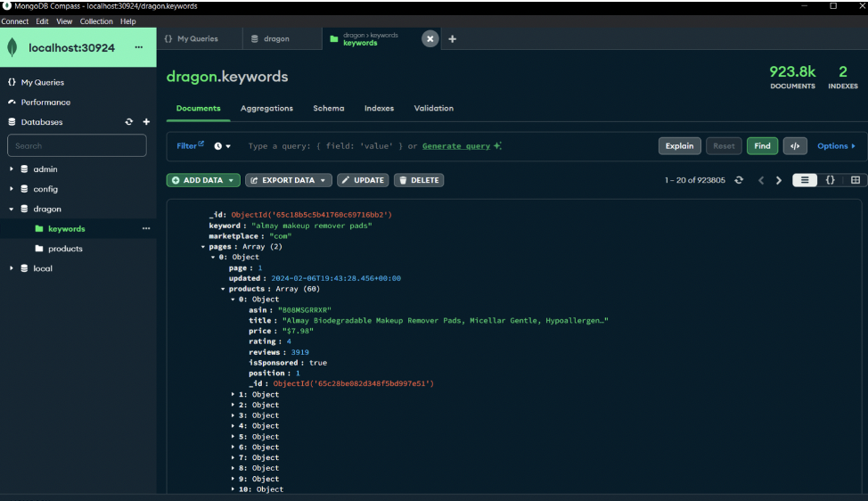This screenshot has width=868, height=501.
Task: Switch to table view
Action: [x=856, y=180]
